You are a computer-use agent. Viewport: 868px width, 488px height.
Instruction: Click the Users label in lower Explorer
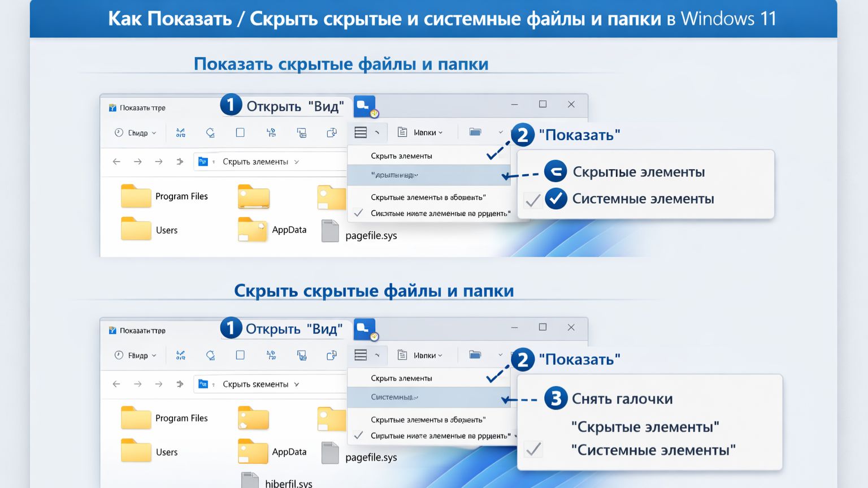tap(167, 452)
